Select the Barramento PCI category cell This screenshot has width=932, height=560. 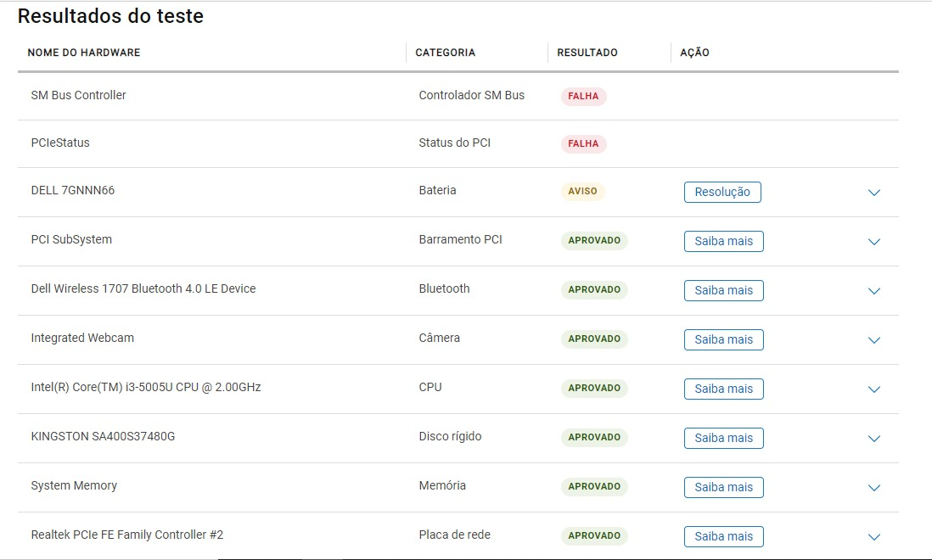click(x=460, y=239)
